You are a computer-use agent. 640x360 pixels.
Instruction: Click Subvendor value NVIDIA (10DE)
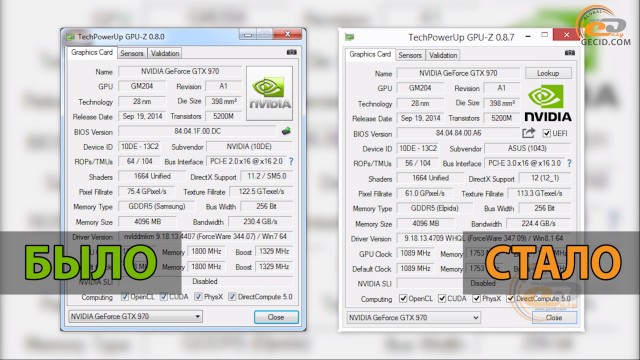(x=249, y=147)
